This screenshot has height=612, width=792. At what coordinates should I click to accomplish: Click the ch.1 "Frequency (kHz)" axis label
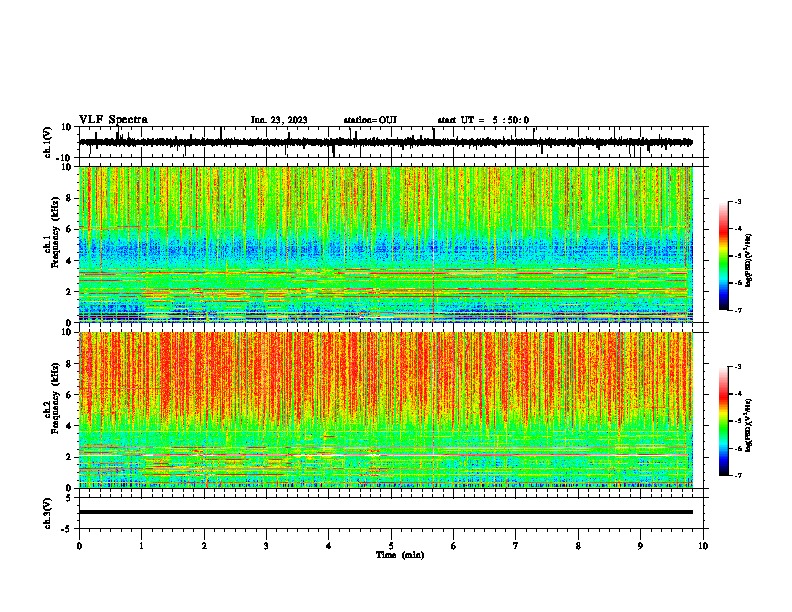point(55,232)
